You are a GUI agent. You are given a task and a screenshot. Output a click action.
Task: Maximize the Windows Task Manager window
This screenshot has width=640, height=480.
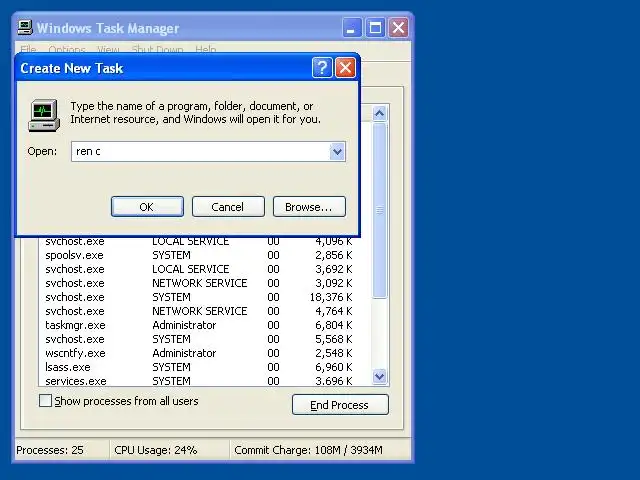pyautogui.click(x=375, y=28)
